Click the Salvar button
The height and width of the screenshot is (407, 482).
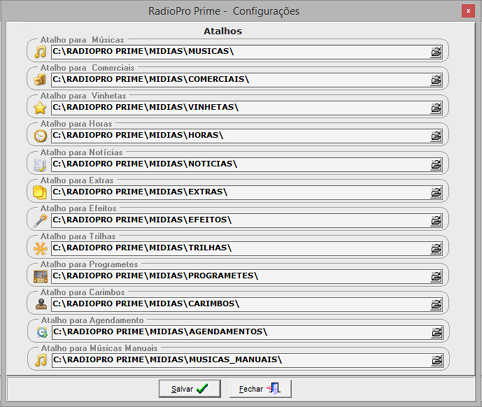tap(189, 389)
